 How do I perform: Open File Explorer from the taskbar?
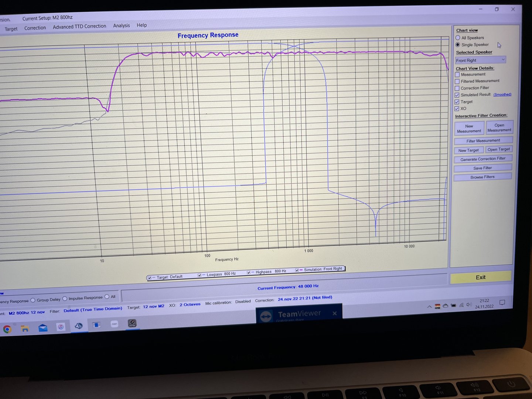coord(25,328)
